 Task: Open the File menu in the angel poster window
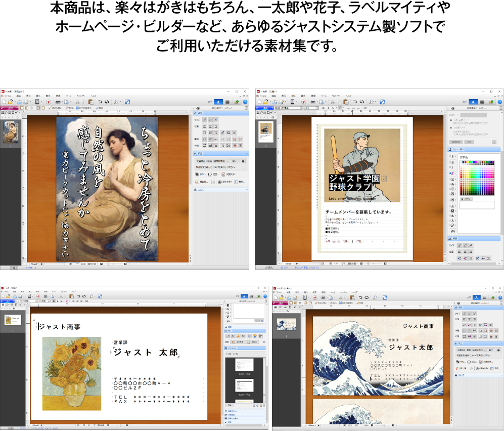[x=8, y=96]
